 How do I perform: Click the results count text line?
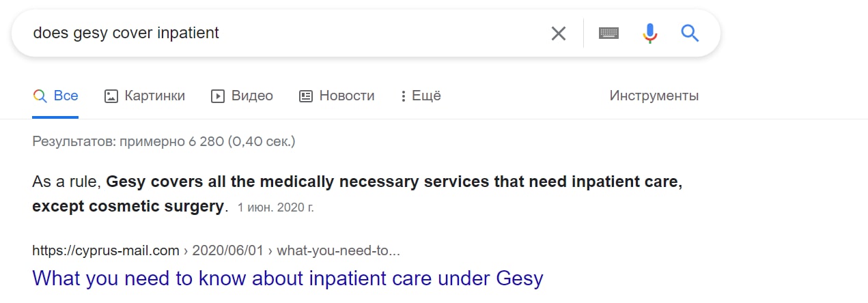(164, 142)
